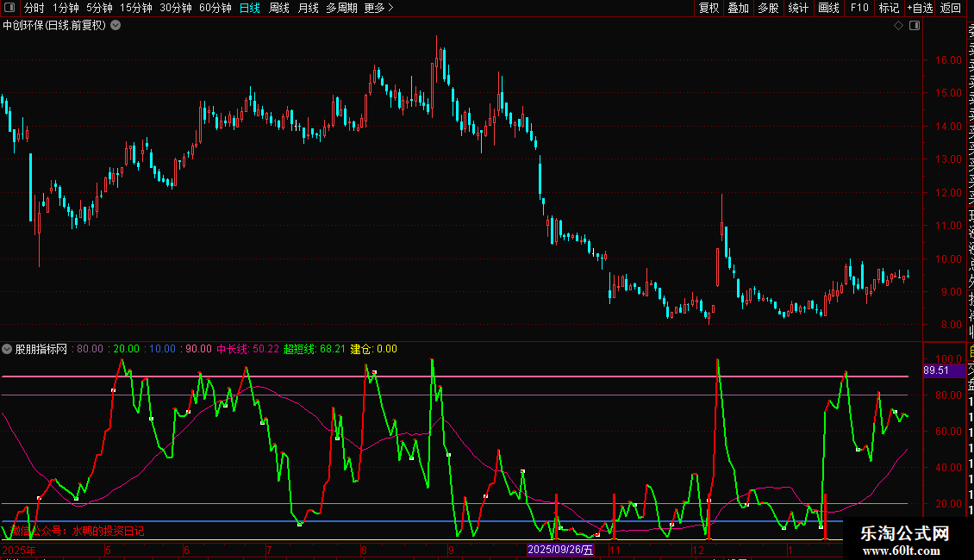Open the 多股 multi-stock view
The width and height of the screenshot is (974, 560).
point(768,8)
